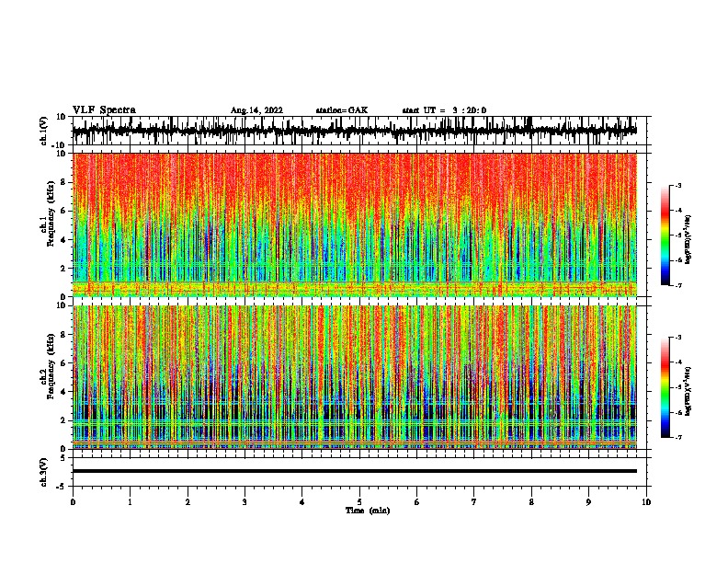This screenshot has height=563, width=728.
Task: Click inside the ch.2 spectrogram panel
Action: (354, 377)
